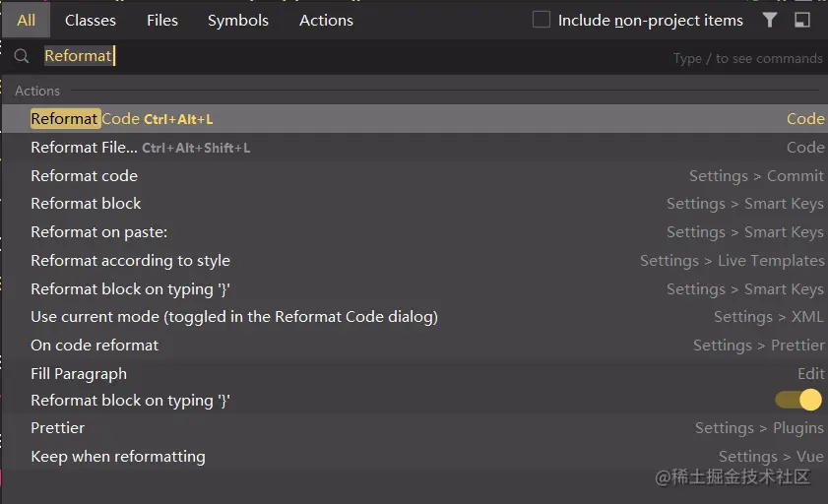This screenshot has height=504, width=828.
Task: Select Reformat according to style result
Action: tap(131, 261)
